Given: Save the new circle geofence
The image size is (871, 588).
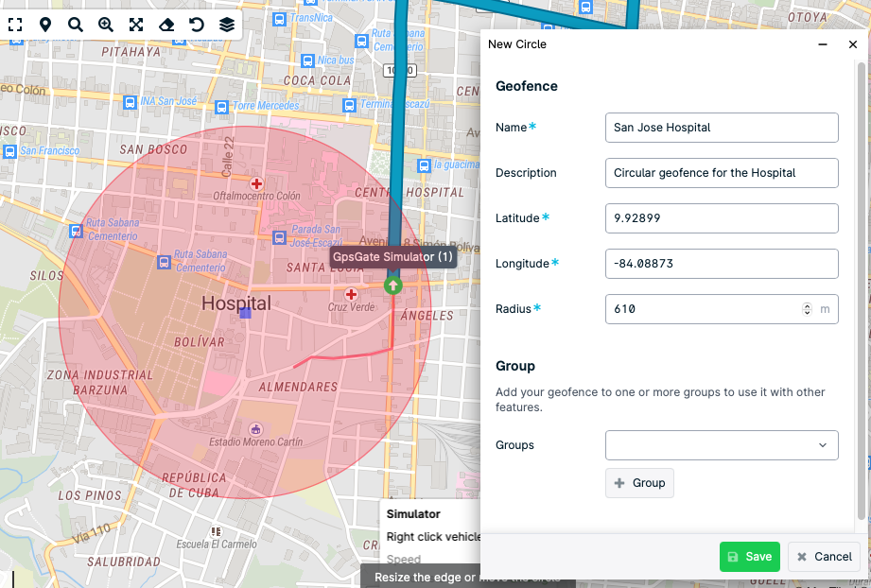Looking at the screenshot, I should 749,557.
